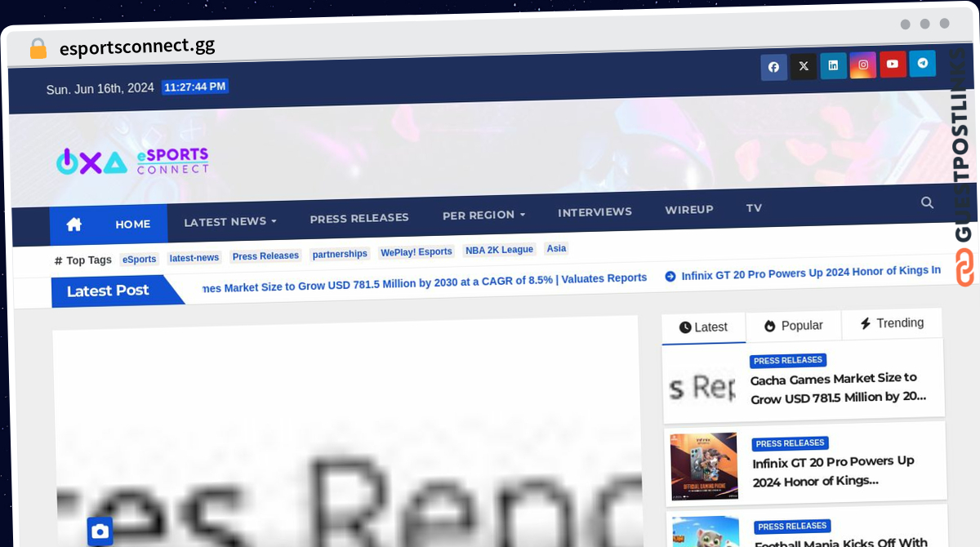Image resolution: width=980 pixels, height=547 pixels.
Task: Open the Press Releases menu item
Action: click(359, 218)
